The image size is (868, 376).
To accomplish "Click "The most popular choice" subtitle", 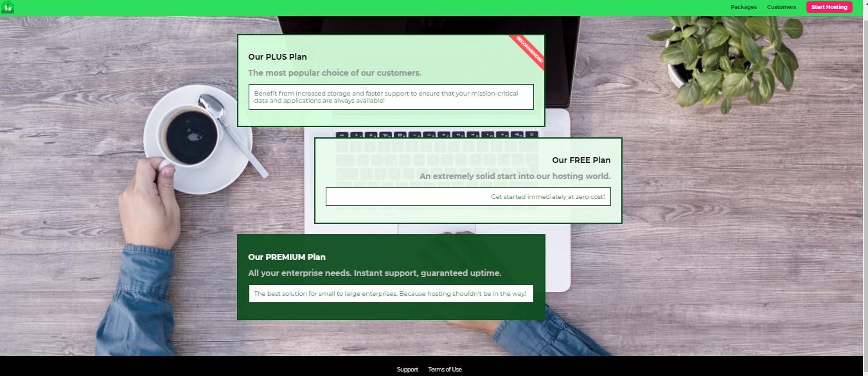I will coord(335,73).
